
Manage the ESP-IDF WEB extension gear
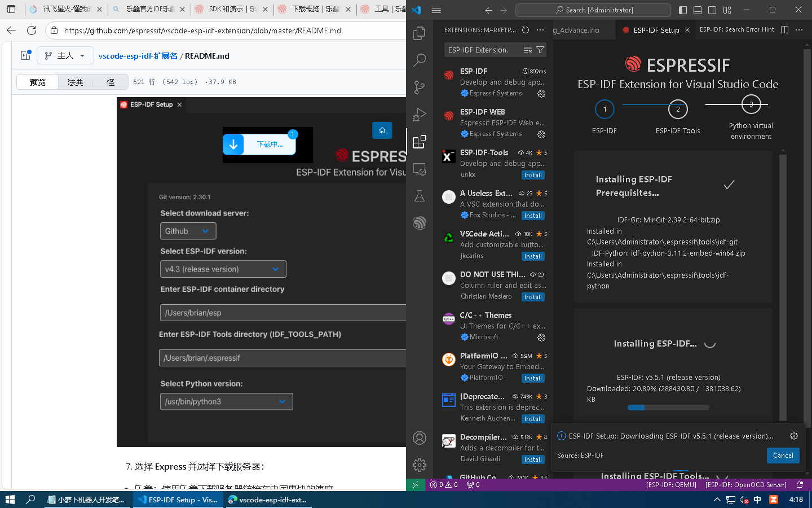coord(541,134)
